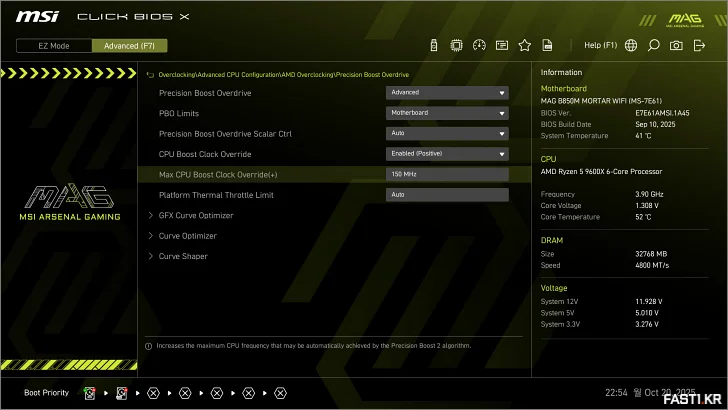Open the CPU chip settings icon
This screenshot has height=410, width=728.
[x=456, y=46]
